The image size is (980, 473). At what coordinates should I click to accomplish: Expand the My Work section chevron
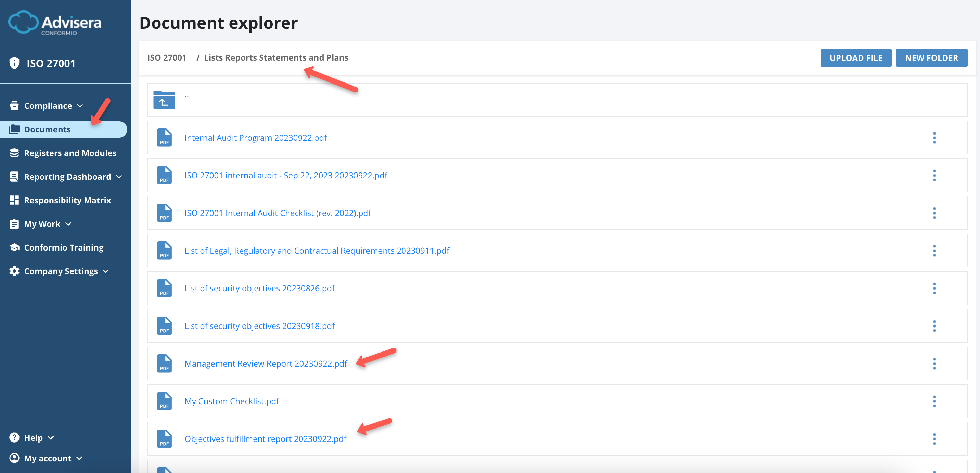point(68,224)
